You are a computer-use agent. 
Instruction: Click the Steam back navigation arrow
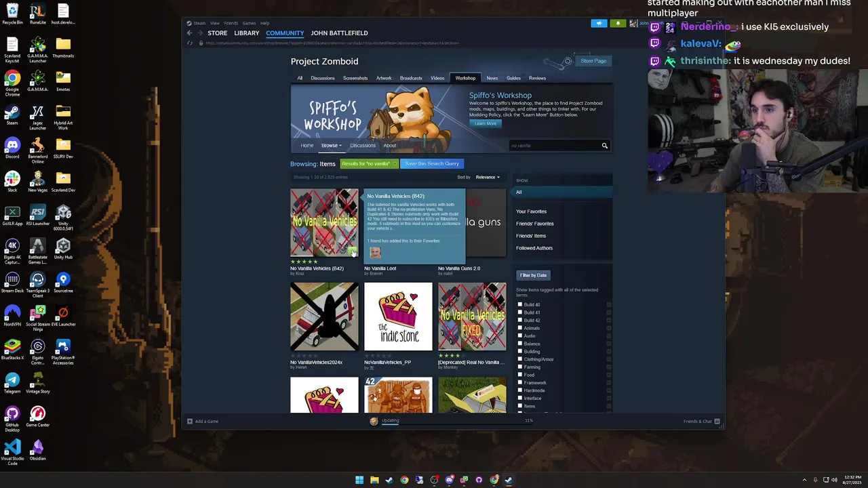tap(189, 33)
